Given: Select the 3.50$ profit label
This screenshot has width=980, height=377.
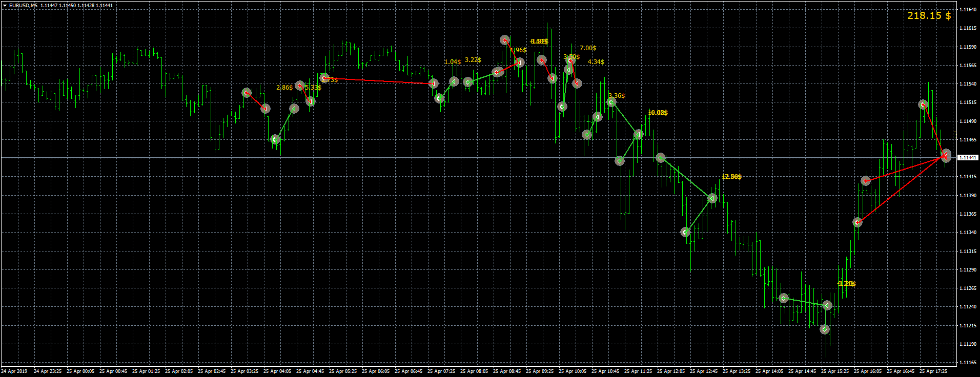Looking at the screenshot, I should click(571, 57).
